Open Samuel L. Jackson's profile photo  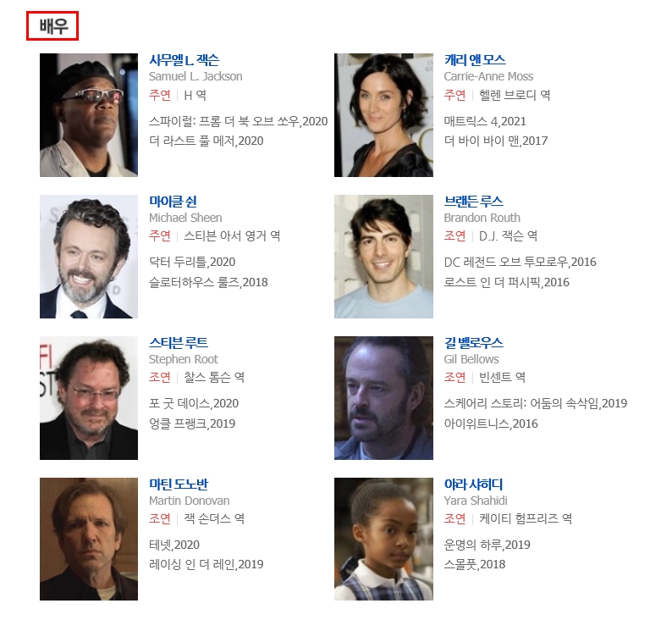[89, 115]
